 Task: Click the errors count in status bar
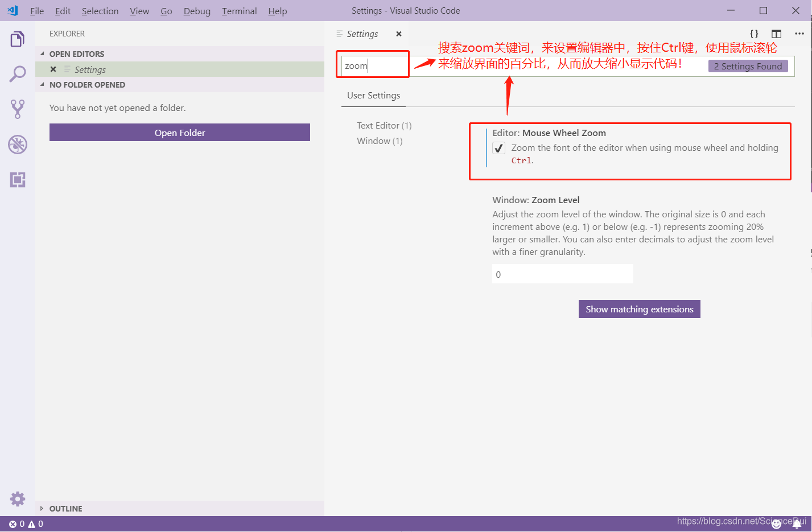17,524
